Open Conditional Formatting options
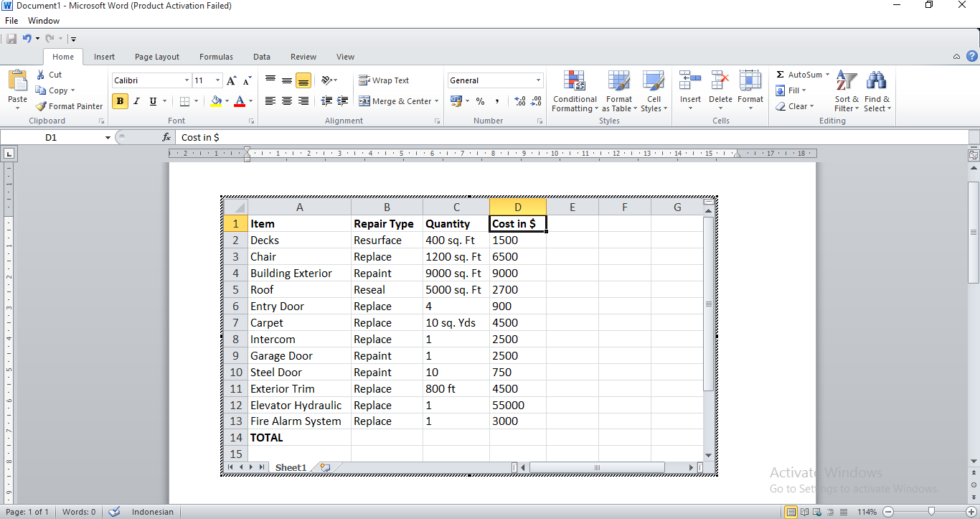The image size is (980, 519). pyautogui.click(x=574, y=91)
